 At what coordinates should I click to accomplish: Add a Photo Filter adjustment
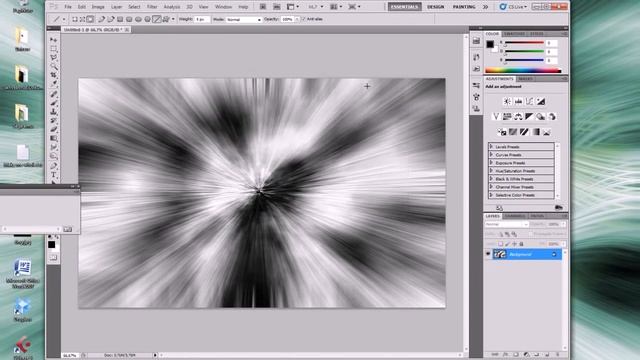(x=541, y=117)
